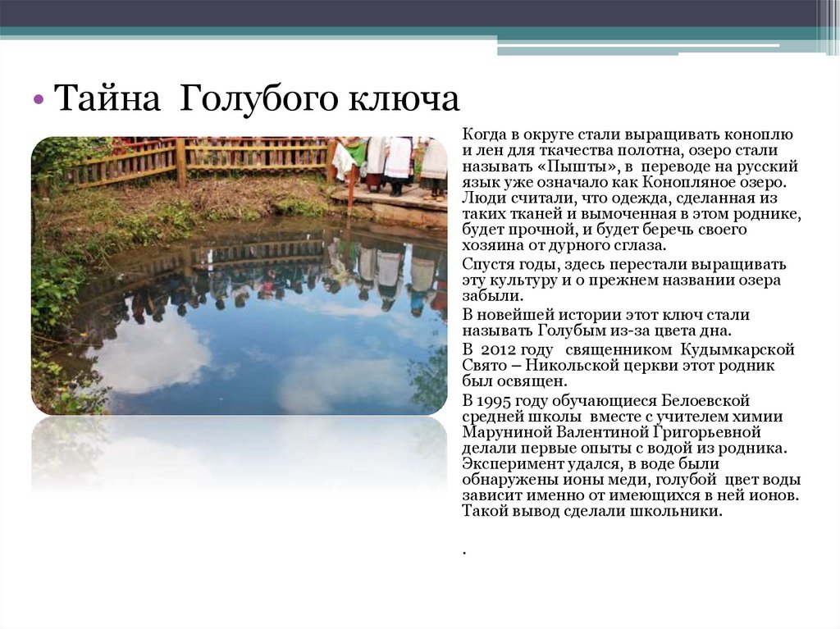Click the line 'Такой вывод сделали школьники.'
Image resolution: width=840 pixels, height=629 pixels.
click(x=592, y=511)
